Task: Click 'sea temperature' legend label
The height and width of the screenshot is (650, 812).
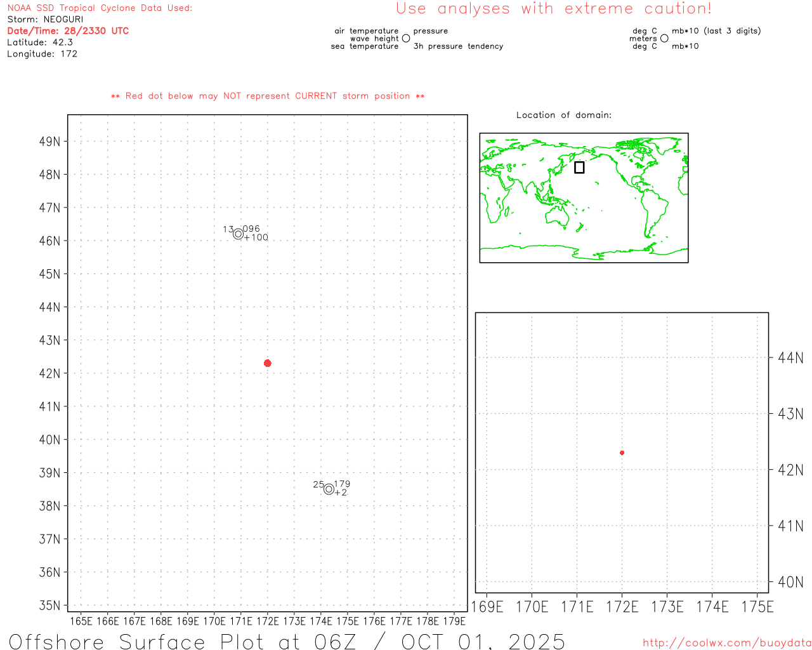Action: (x=365, y=46)
